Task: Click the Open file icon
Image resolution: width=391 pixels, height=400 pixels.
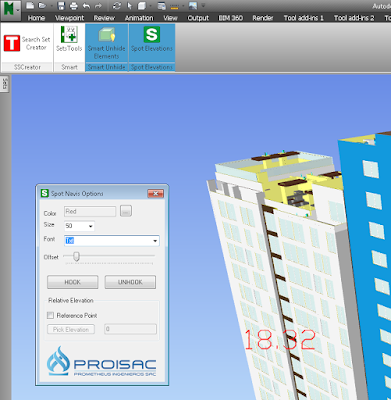Action: (42, 6)
